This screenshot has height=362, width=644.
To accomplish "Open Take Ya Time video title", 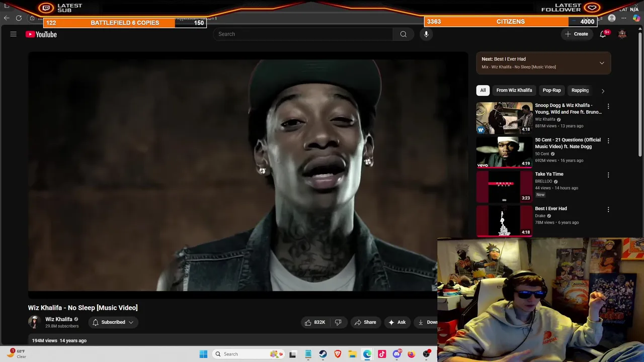I will [x=549, y=174].
